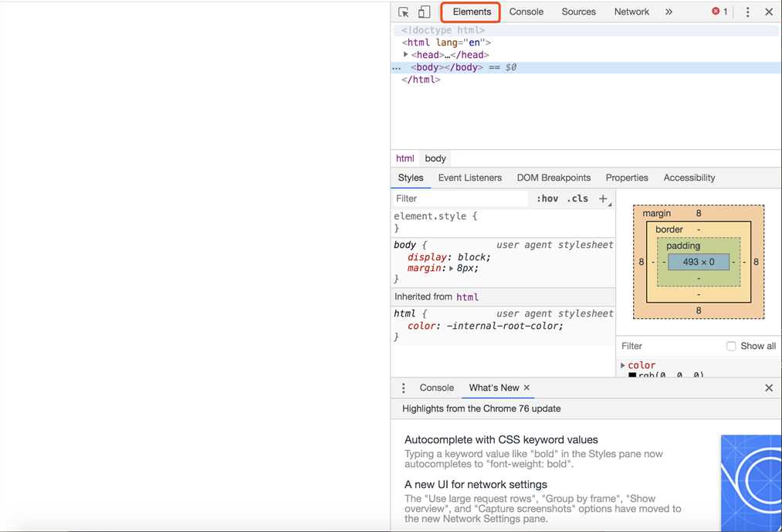Switch to the Console tab in top bar
782x532 pixels.
(526, 12)
